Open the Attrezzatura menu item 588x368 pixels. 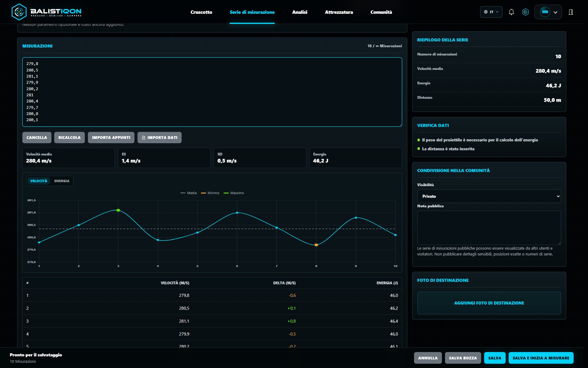pos(339,12)
